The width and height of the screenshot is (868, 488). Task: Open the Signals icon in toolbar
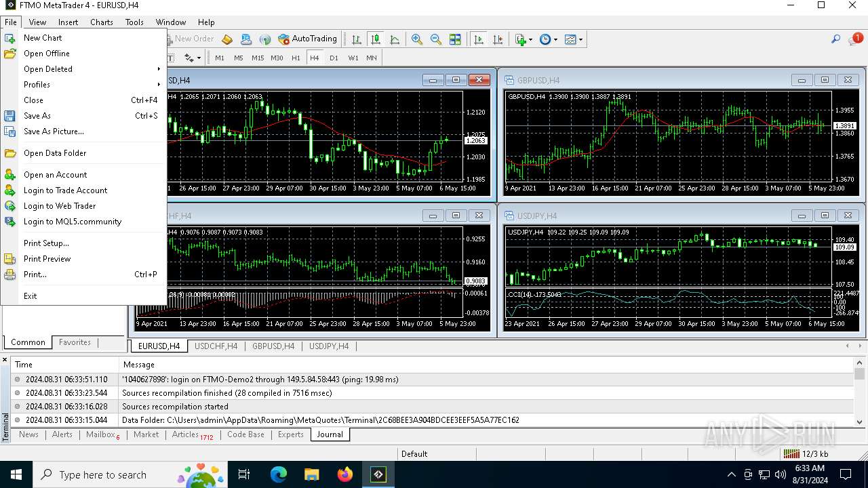point(265,39)
